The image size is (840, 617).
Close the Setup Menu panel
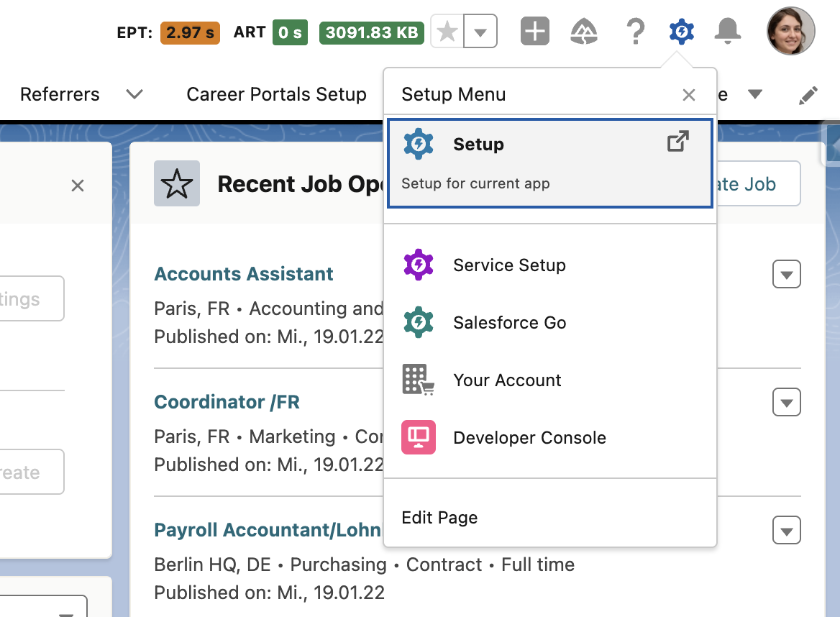pyautogui.click(x=689, y=95)
